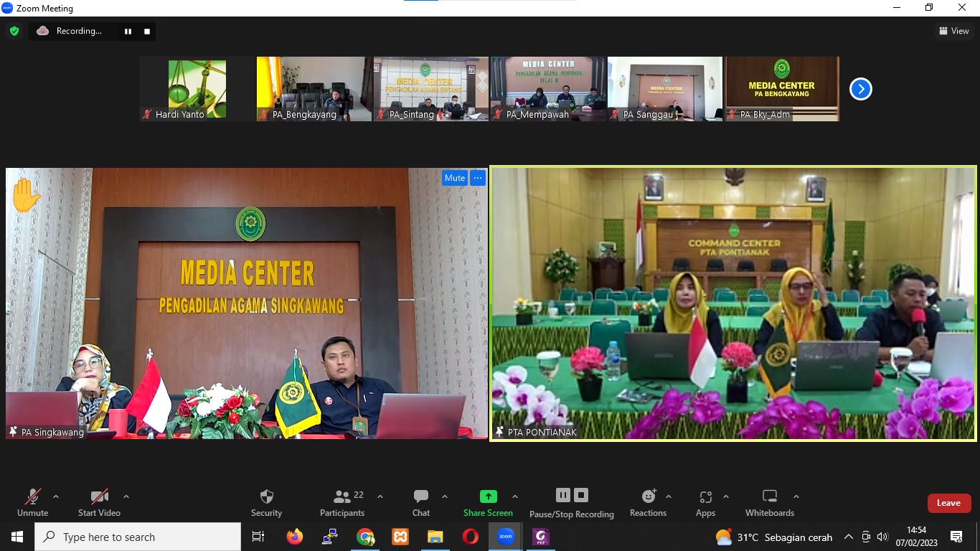Open Whiteboards

point(769,502)
